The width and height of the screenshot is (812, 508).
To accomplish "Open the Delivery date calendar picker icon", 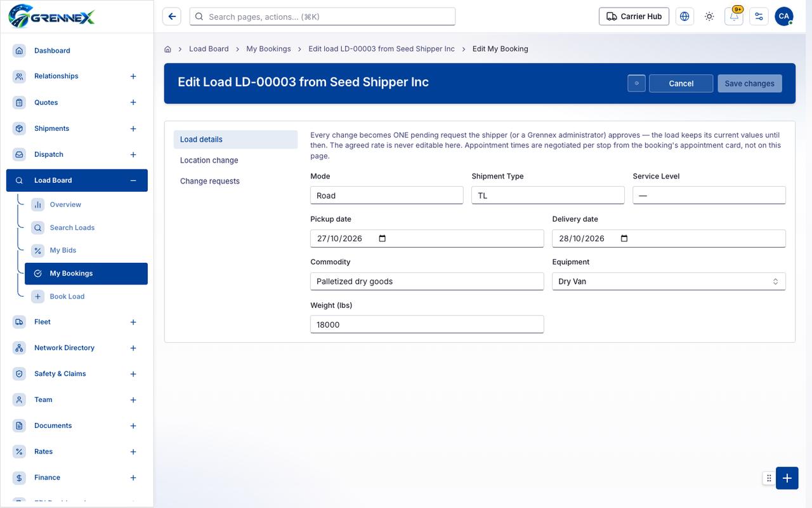I will [x=624, y=239].
